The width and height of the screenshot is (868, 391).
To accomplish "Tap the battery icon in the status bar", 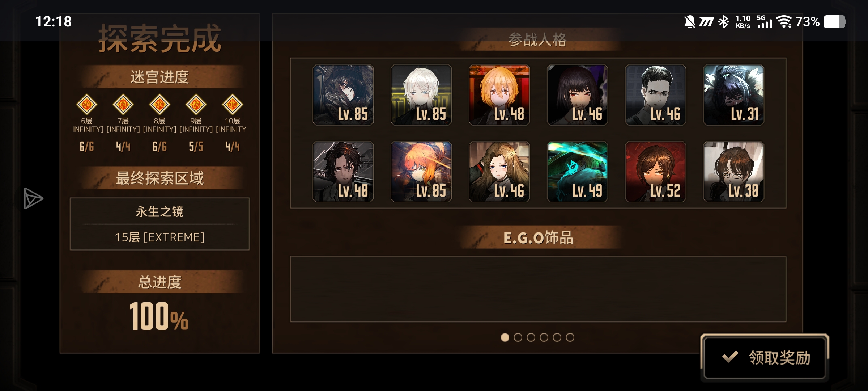I will click(835, 22).
